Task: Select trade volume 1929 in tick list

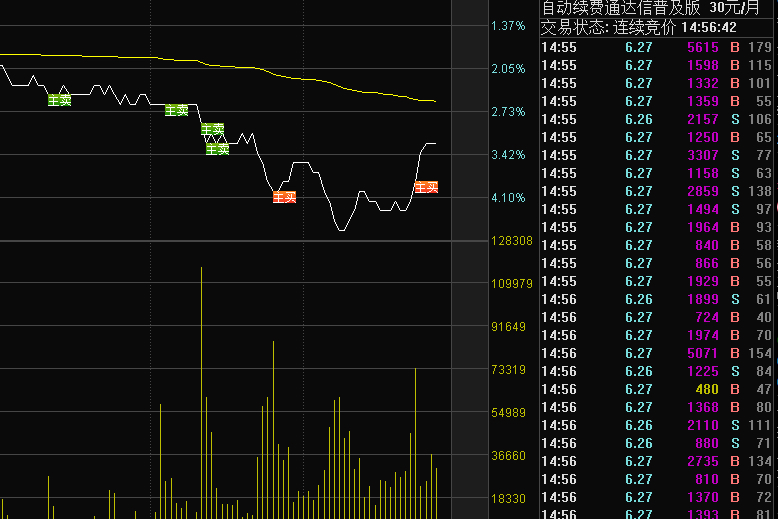Action: coord(703,281)
